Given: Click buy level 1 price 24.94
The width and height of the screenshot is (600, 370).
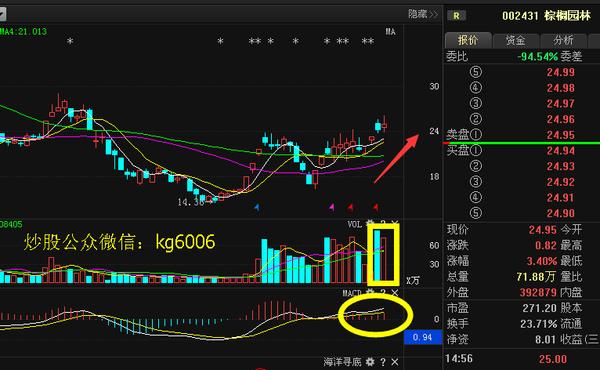Looking at the screenshot, I should point(561,151).
